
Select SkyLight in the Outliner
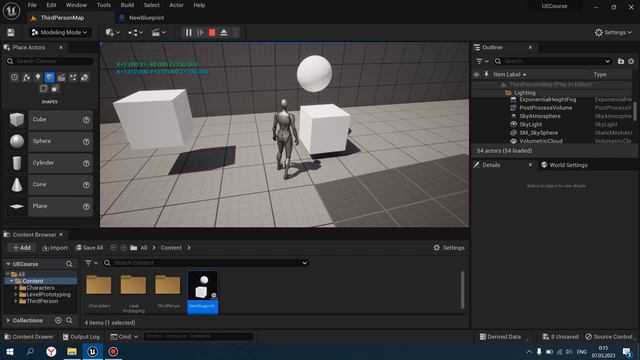(531, 124)
